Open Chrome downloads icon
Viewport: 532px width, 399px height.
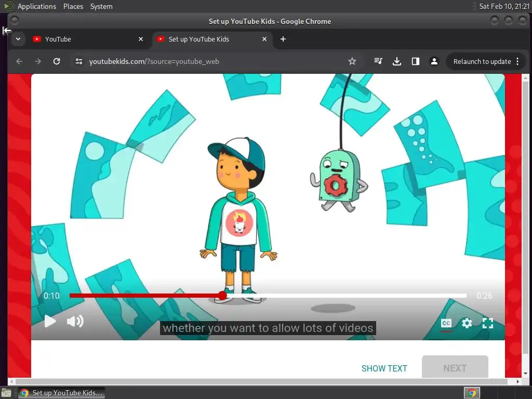click(396, 61)
